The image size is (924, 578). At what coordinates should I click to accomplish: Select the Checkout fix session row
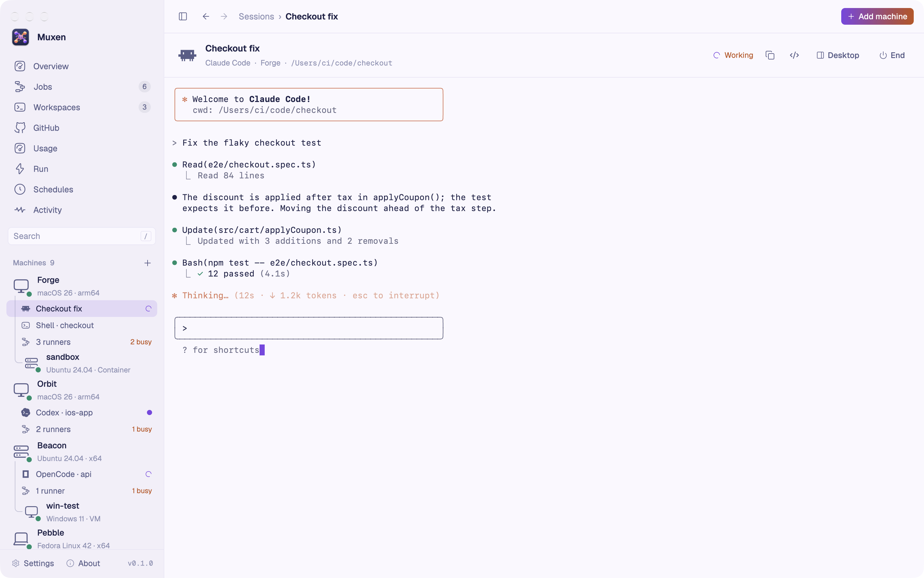coord(82,309)
